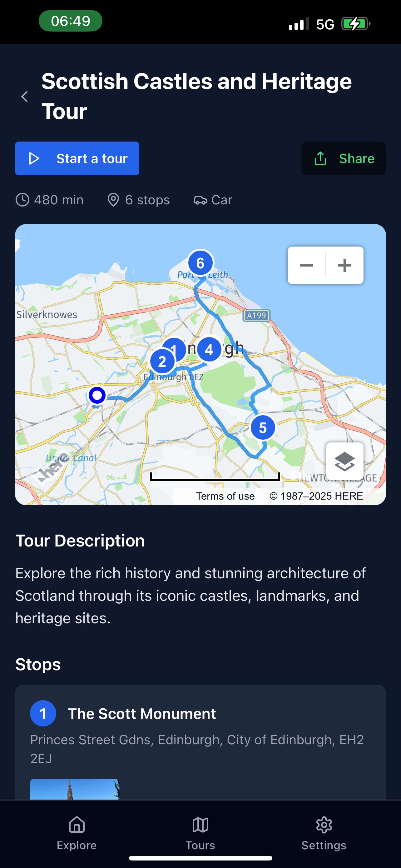Go back using the left chevron
Image resolution: width=401 pixels, height=868 pixels.
coord(25,97)
